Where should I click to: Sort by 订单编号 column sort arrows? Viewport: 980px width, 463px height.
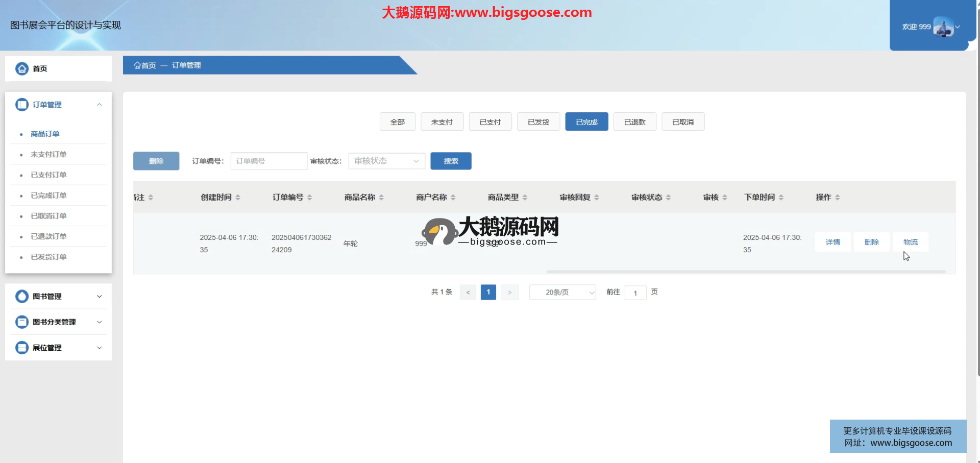pyautogui.click(x=310, y=198)
